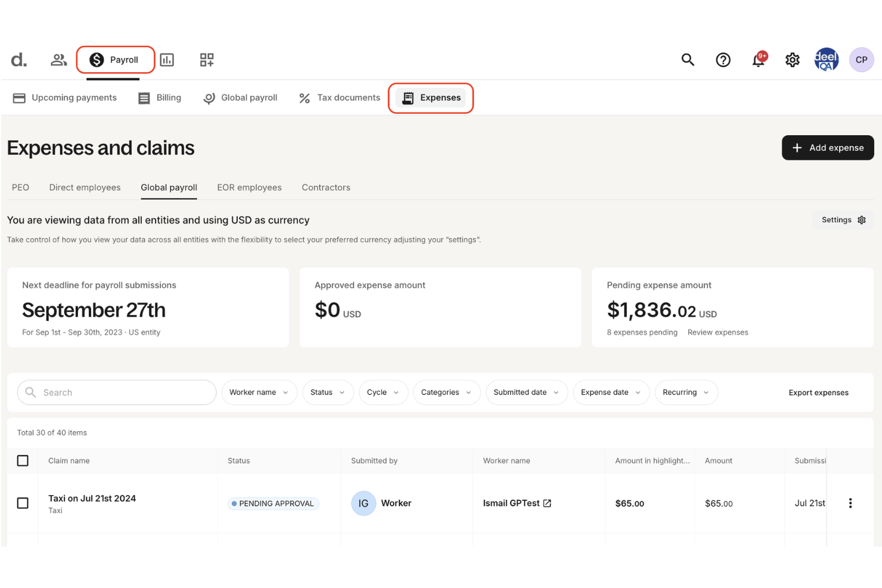
Task: Click inside the Search field
Action: point(116,392)
